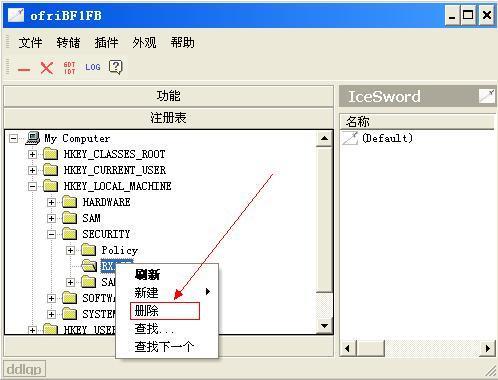Open the LOG toolbar button
The width and height of the screenshot is (498, 380).
click(x=93, y=67)
